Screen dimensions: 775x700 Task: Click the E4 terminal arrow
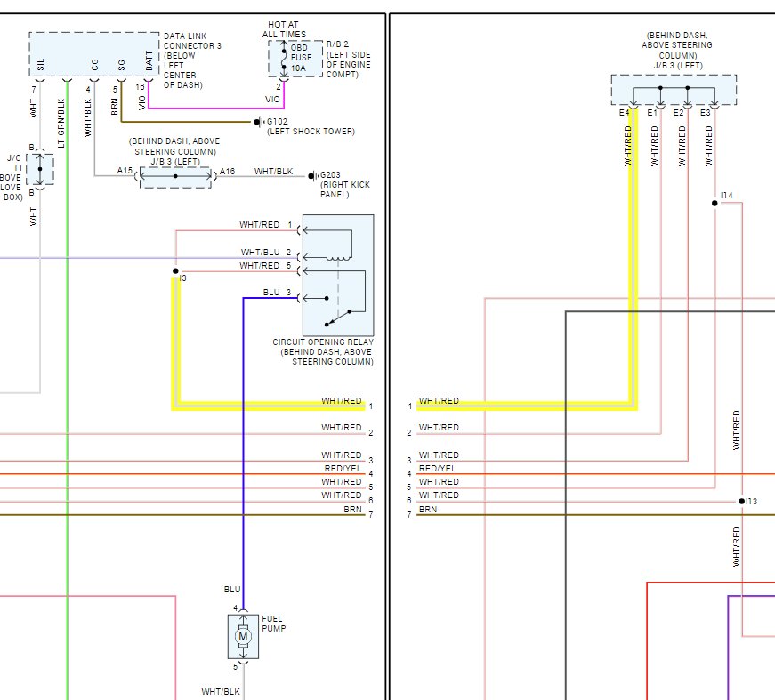pos(634,103)
